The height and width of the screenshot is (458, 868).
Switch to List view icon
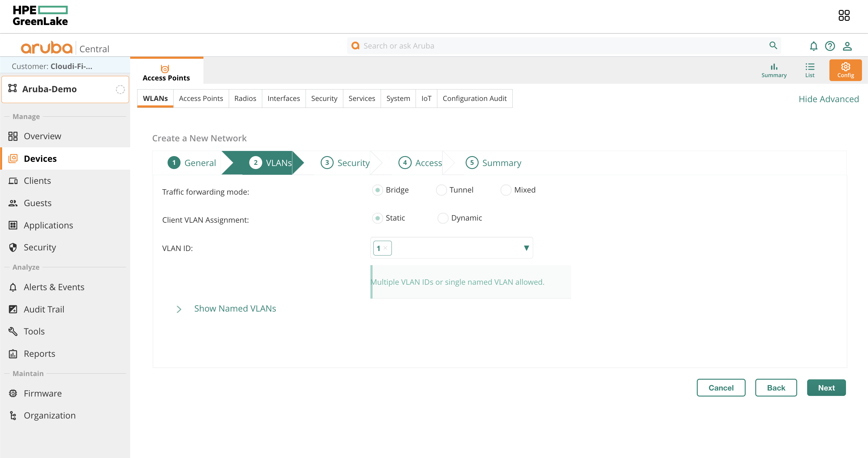(x=810, y=70)
